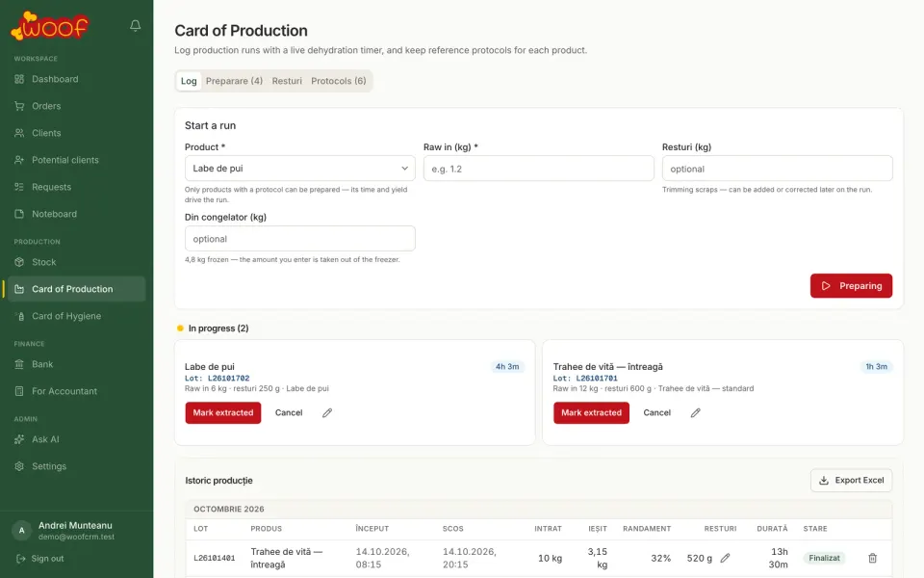The width and height of the screenshot is (924, 578).
Task: Mark Trahee de vită run as extracted
Action: [x=591, y=413]
